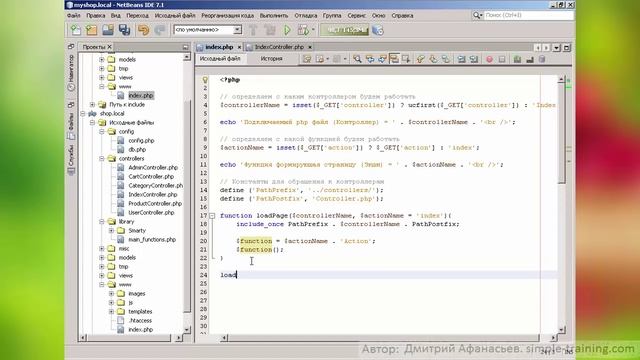Click the Open Project toolbar icon

108,30
